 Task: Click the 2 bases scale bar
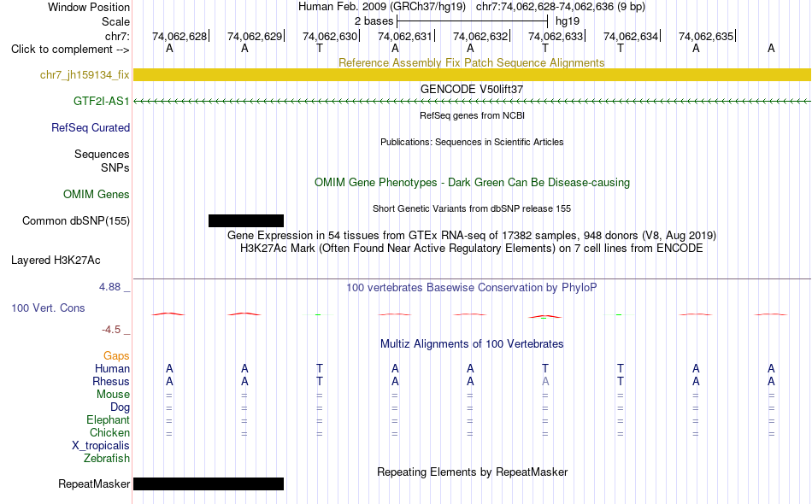pyautogui.click(x=472, y=21)
